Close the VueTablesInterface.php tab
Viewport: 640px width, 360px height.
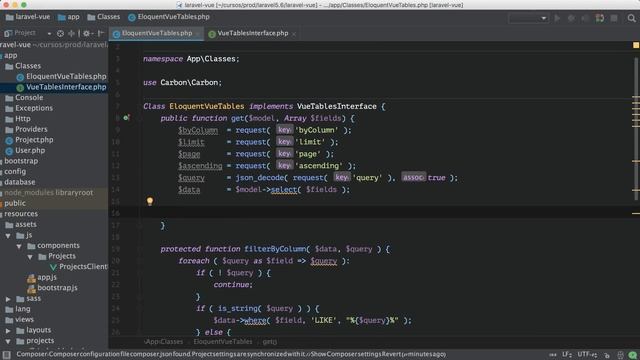click(x=294, y=34)
